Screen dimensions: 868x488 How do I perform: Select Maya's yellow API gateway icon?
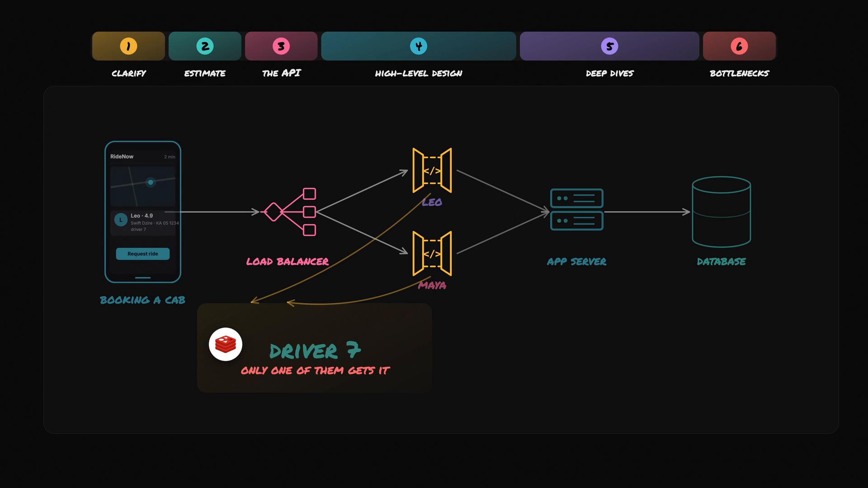point(432,253)
